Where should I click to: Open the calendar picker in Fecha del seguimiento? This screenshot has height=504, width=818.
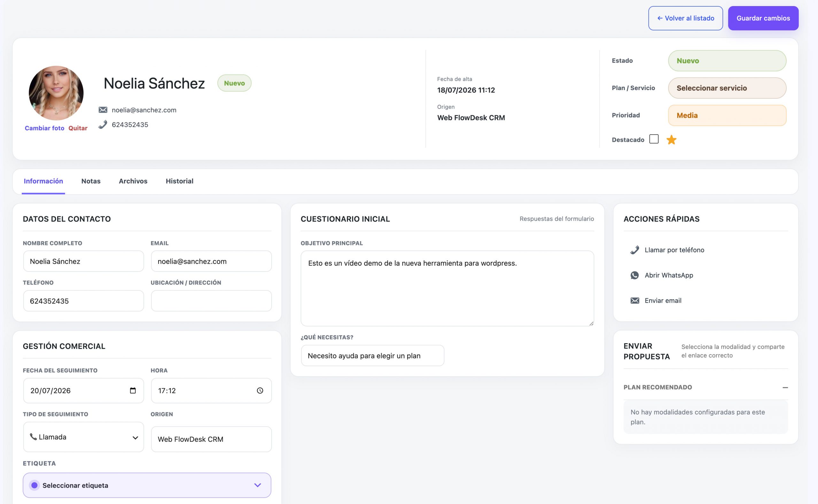pos(133,390)
